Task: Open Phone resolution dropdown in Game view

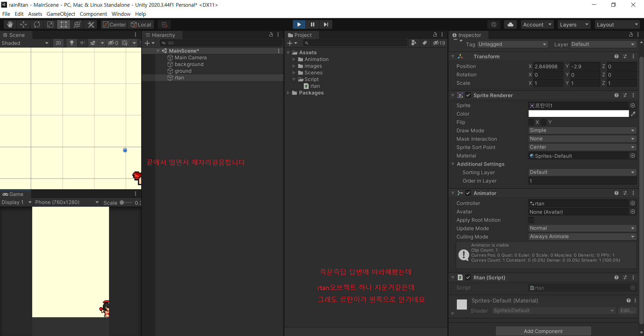Action: (x=67, y=202)
